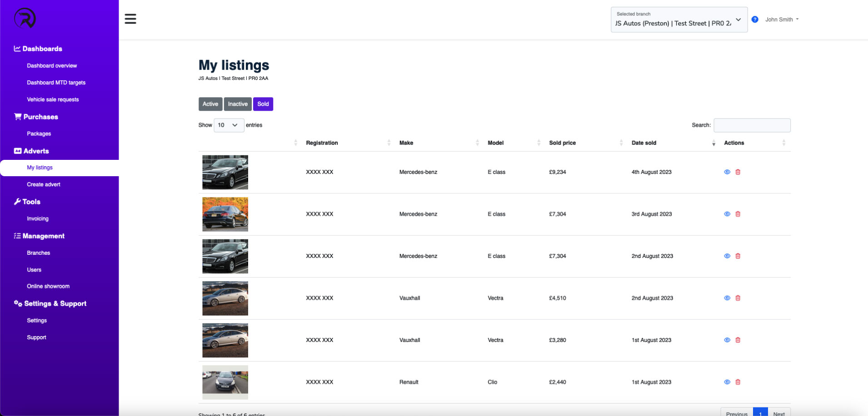The width and height of the screenshot is (868, 416).
Task: Sort listings by Sold price column
Action: coord(562,143)
